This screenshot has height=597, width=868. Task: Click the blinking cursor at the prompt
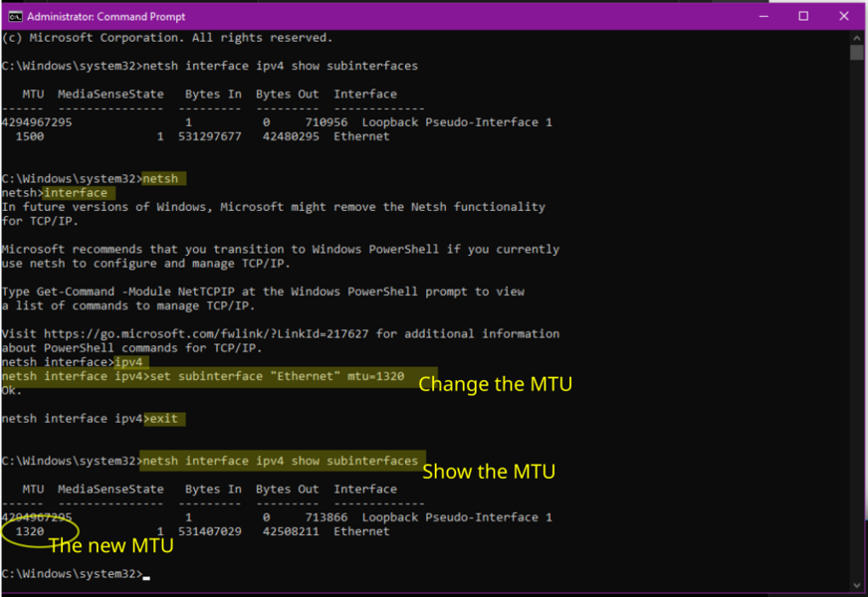pyautogui.click(x=147, y=574)
